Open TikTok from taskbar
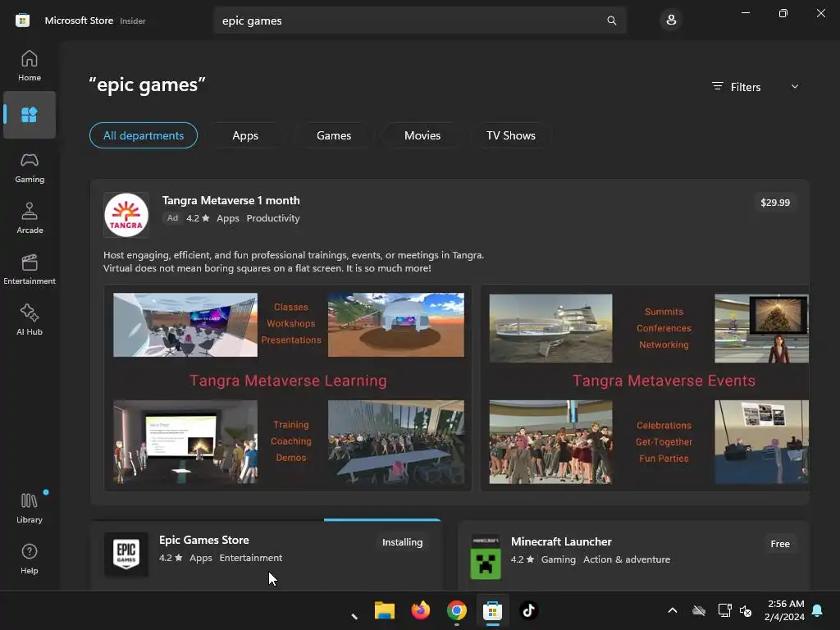Viewport: 840px width, 630px height. (529, 610)
